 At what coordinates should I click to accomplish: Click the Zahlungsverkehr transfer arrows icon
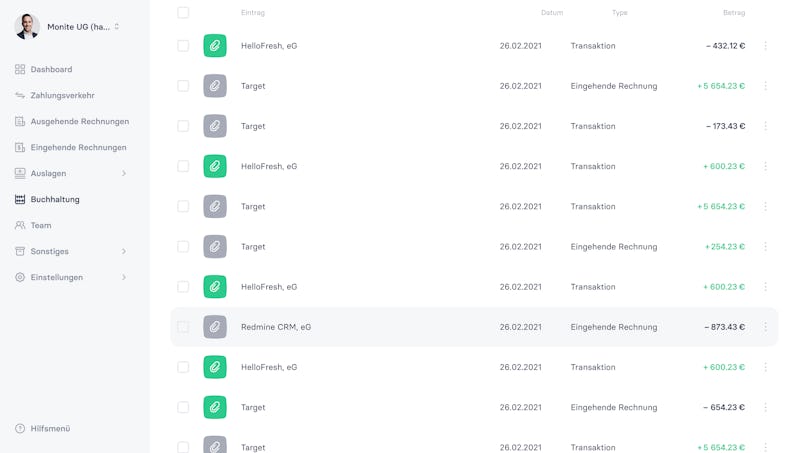20,95
